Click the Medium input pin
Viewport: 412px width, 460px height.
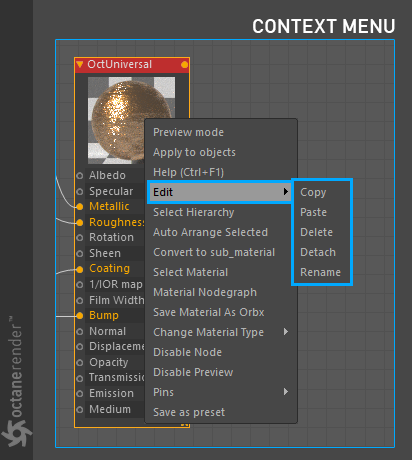pos(79,409)
